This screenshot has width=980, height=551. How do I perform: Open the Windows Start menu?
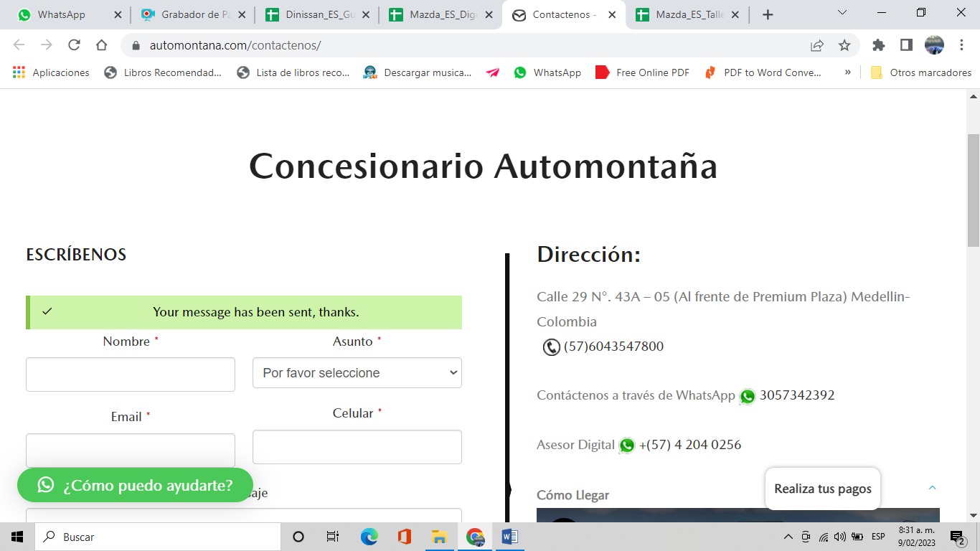coord(17,537)
